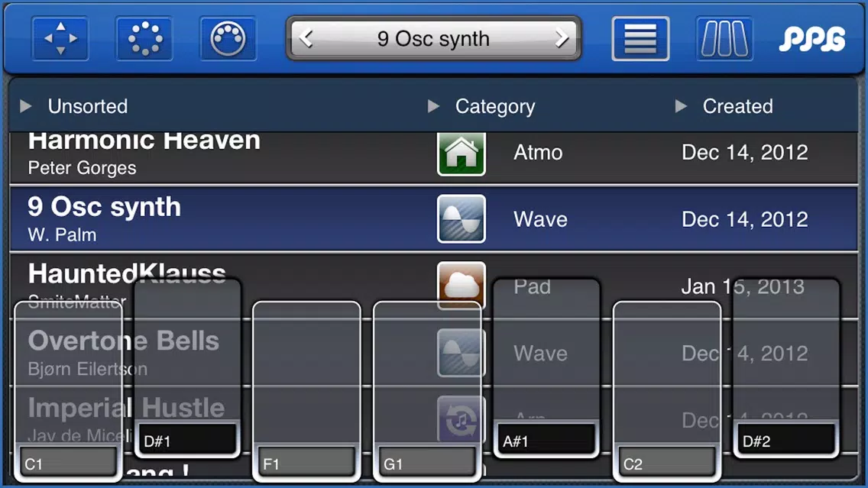This screenshot has height=488, width=868.
Task: Go to previous patch with left arrow
Action: click(306, 38)
